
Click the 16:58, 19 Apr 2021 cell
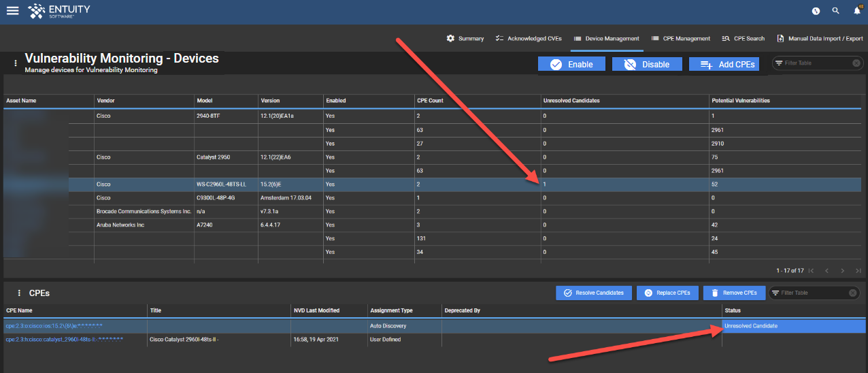point(329,340)
